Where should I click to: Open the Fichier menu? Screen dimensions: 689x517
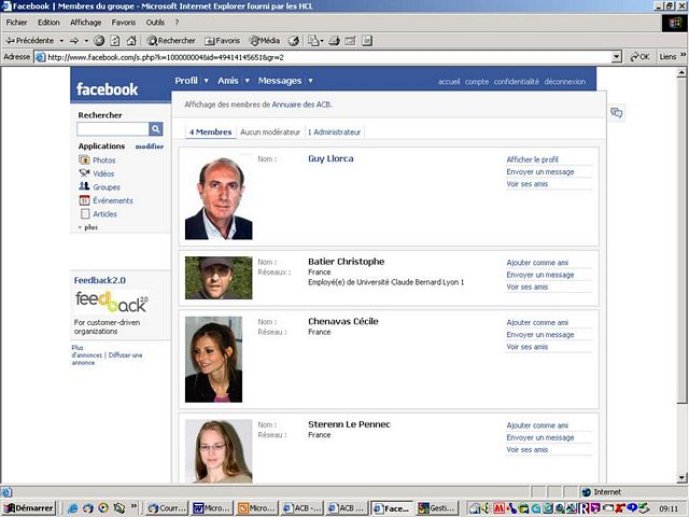click(x=16, y=22)
